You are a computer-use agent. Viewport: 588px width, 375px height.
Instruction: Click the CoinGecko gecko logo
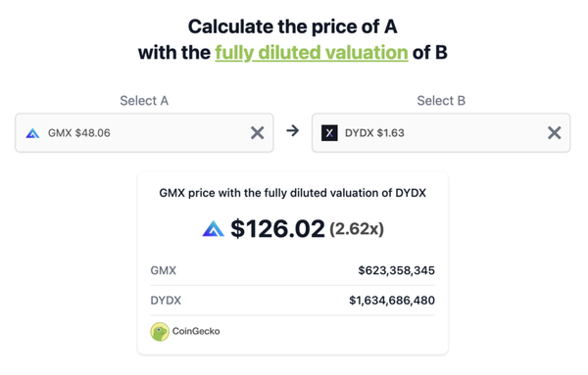click(x=160, y=332)
